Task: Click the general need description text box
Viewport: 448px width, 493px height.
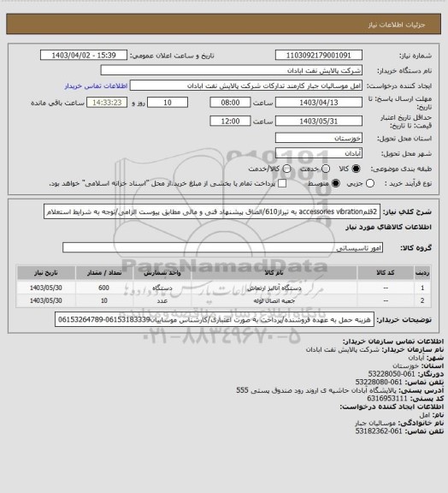Action: pos(212,212)
